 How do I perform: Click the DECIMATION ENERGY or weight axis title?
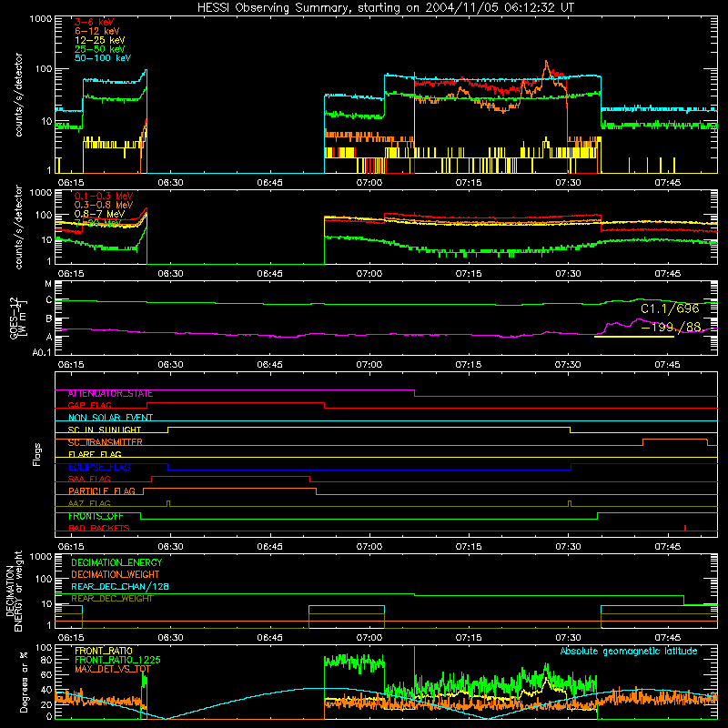[x=14, y=591]
